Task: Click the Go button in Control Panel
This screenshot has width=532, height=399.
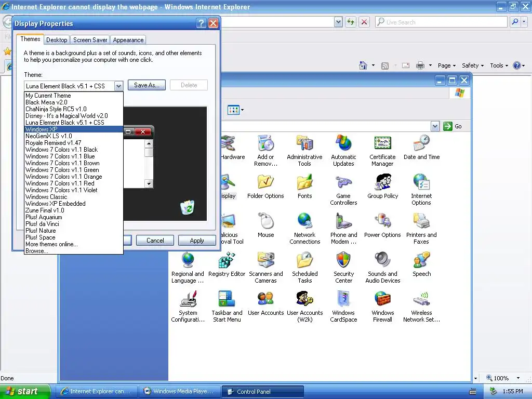Action: (x=453, y=126)
